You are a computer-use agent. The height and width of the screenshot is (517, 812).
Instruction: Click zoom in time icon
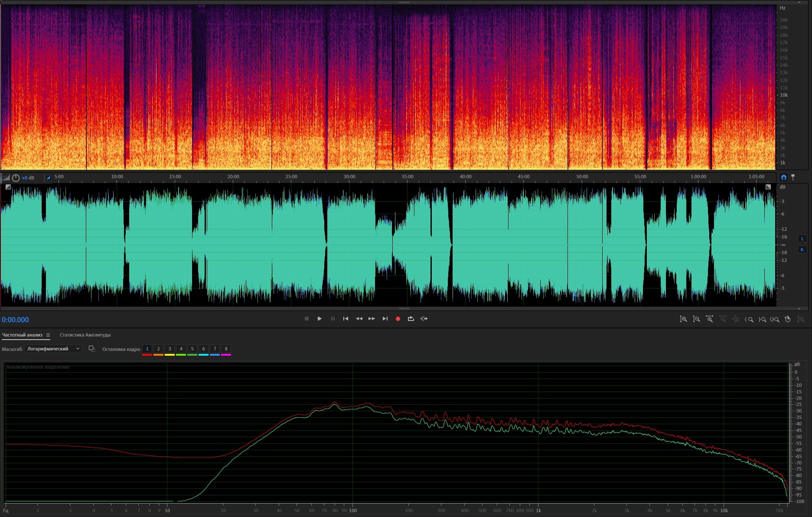pos(709,319)
